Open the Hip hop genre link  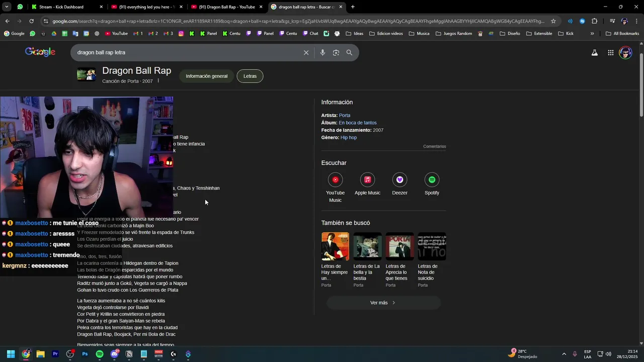(x=349, y=137)
